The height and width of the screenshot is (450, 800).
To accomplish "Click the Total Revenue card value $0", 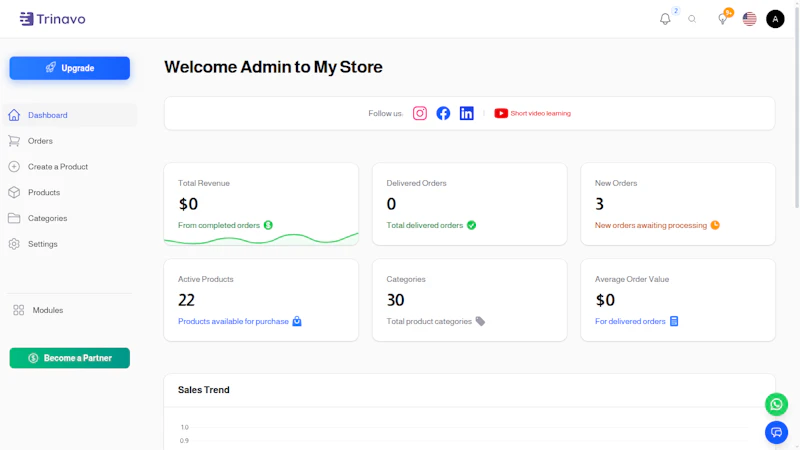I will 188,204.
